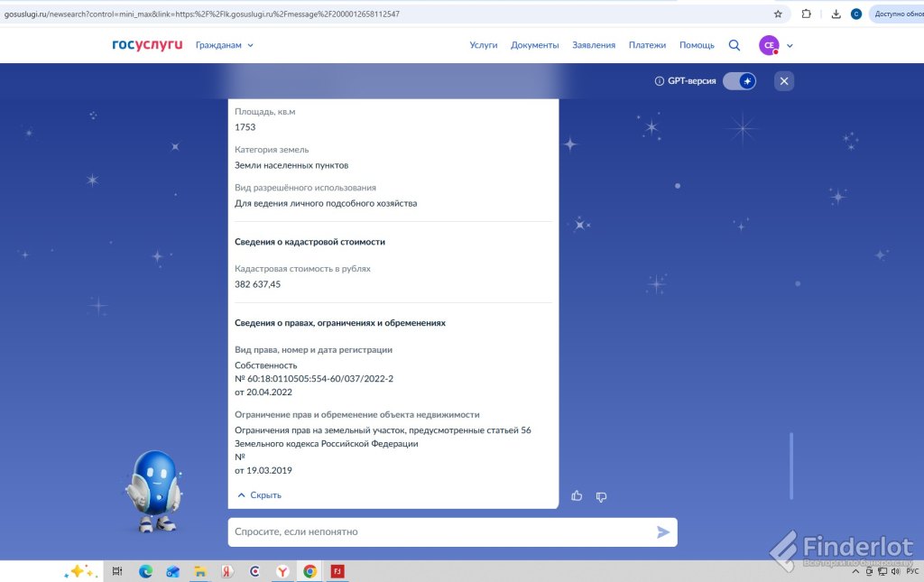Like the response with thumbs up
This screenshot has height=582, width=924.
click(x=577, y=496)
